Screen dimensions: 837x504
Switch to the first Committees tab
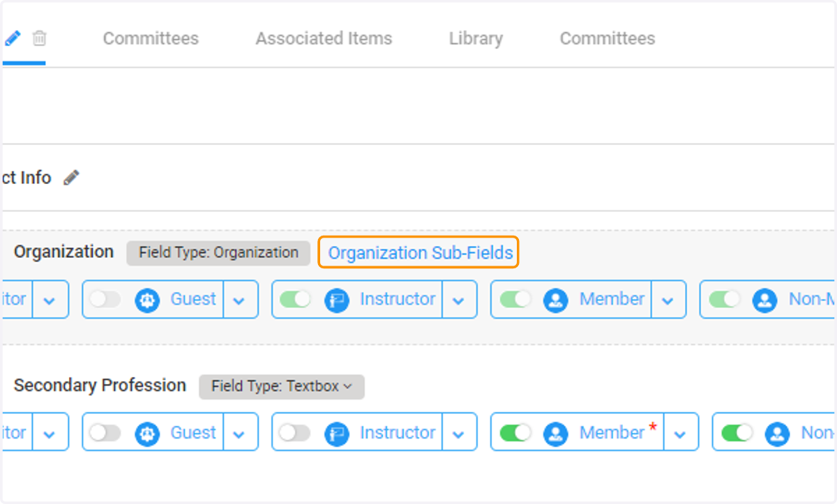151,38
